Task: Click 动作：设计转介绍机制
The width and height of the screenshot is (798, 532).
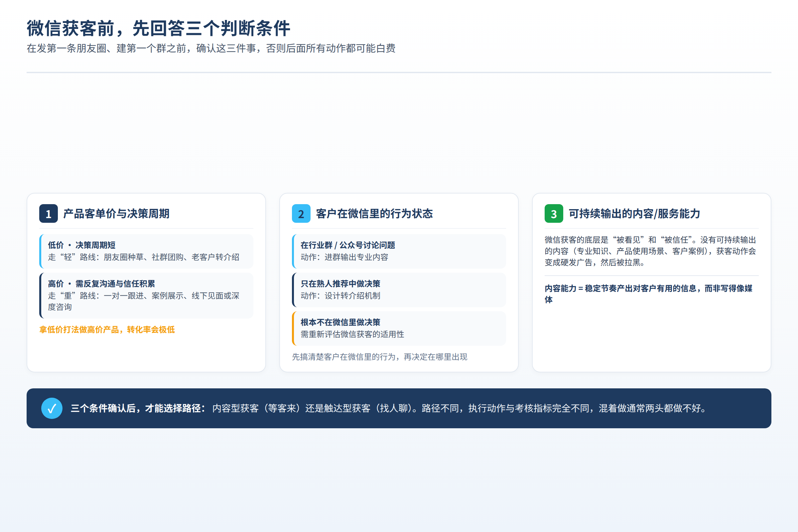Action: 340,296
